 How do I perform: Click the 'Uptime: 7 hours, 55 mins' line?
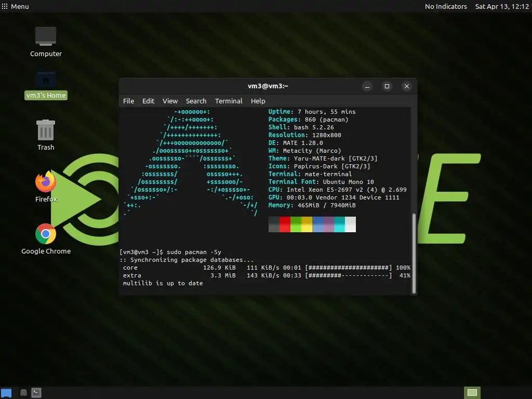pyautogui.click(x=312, y=112)
